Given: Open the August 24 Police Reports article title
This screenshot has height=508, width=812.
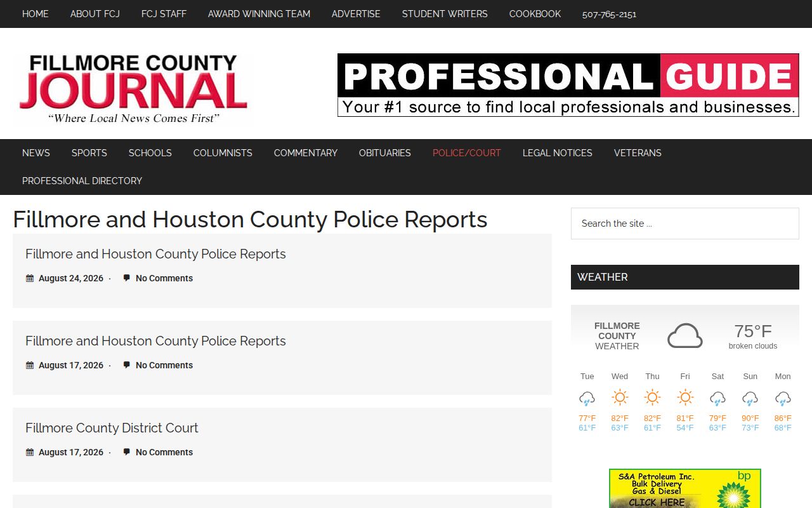Looking at the screenshot, I should tap(155, 254).
